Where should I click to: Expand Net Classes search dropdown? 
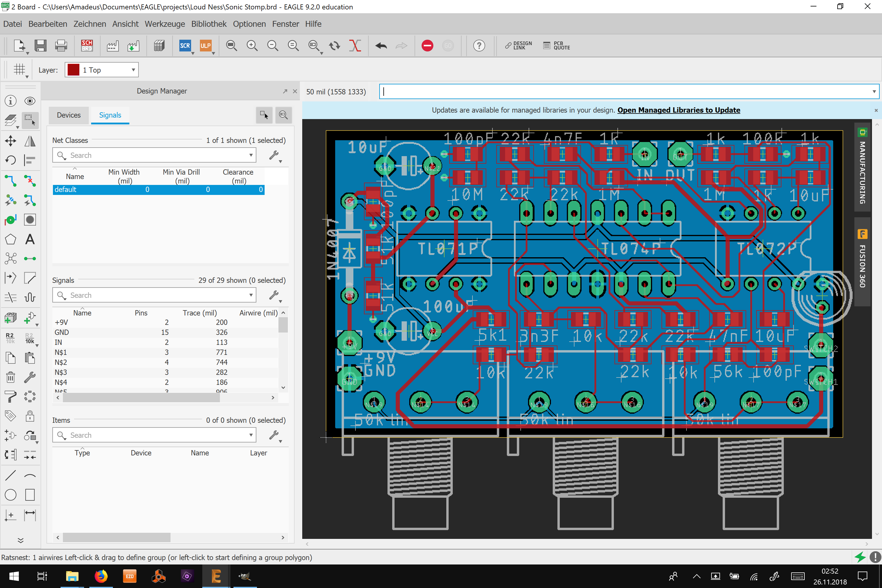(x=250, y=155)
